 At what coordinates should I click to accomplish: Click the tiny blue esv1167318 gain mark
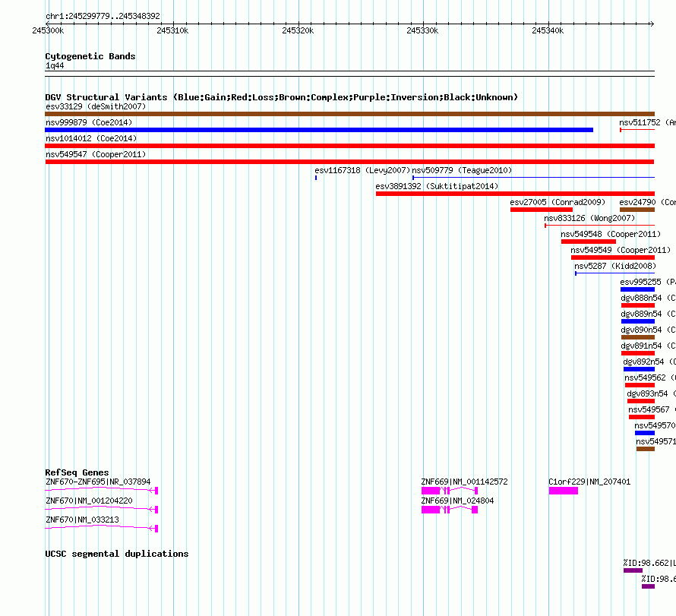pos(316,178)
